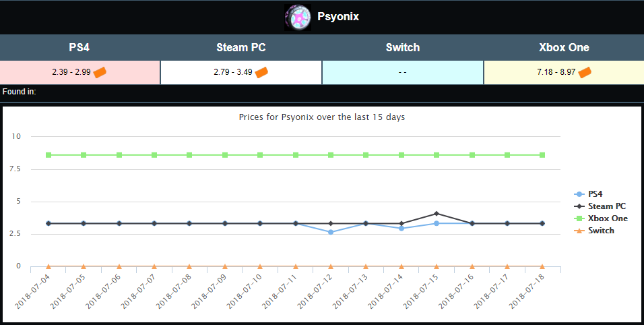Click the chart title about last 15 days
This screenshot has height=325, width=644.
(x=322, y=117)
